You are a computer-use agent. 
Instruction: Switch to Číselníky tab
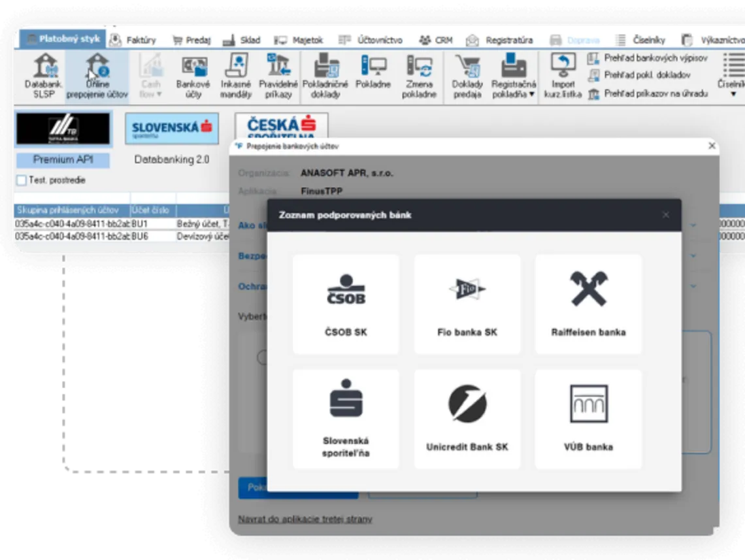click(640, 41)
